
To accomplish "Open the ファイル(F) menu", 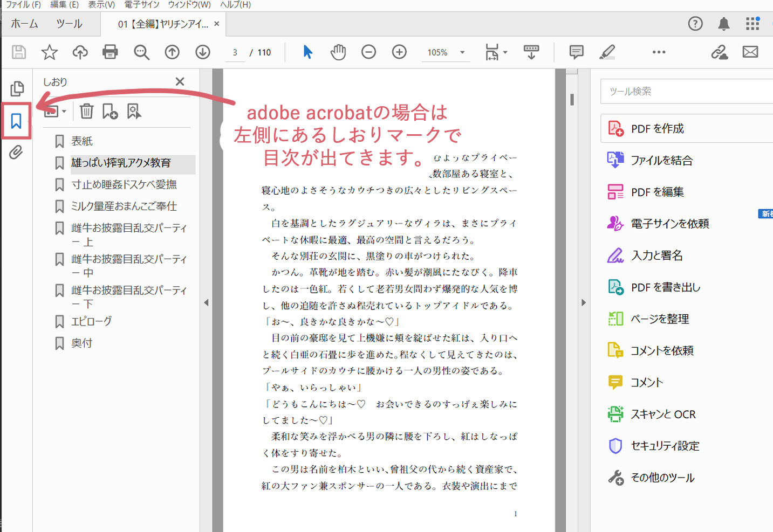I will [23, 5].
